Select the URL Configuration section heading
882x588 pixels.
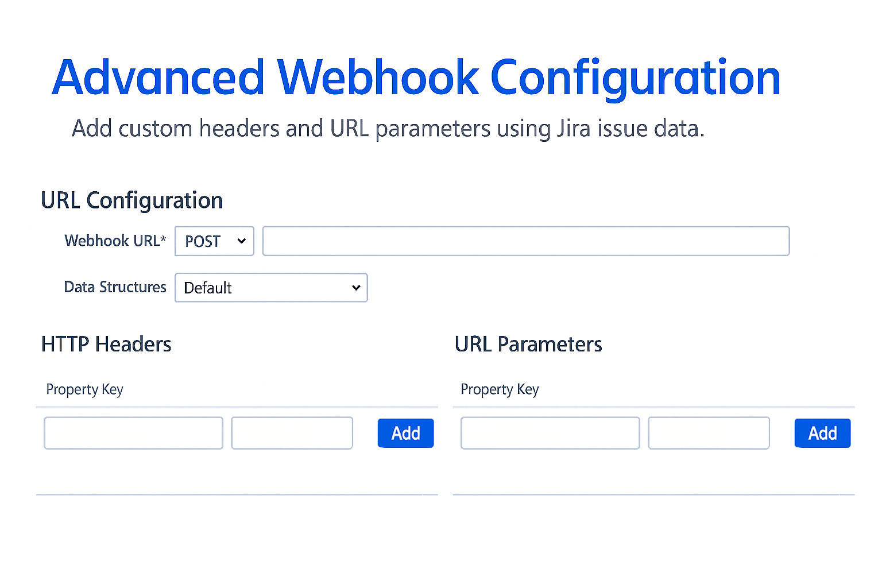point(131,200)
